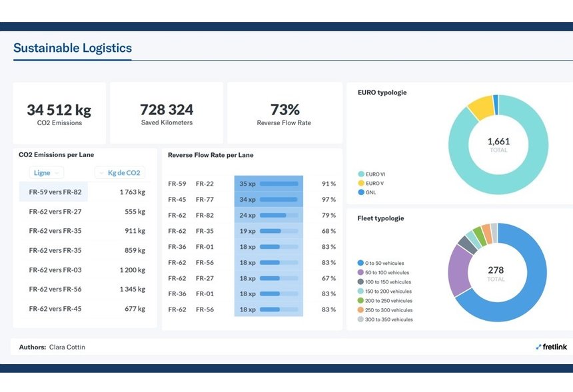Click the author name Clara Cottin
Viewport: 573px width, 392px height.
click(67, 347)
